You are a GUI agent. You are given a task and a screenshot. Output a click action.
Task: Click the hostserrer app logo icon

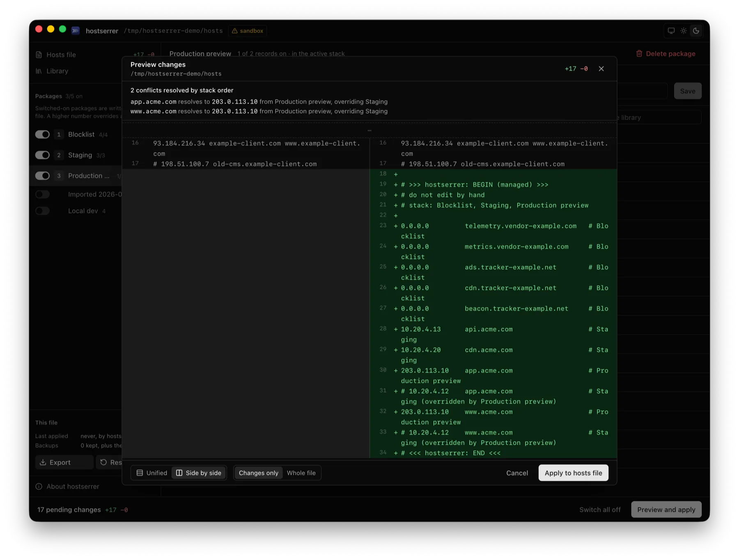coord(76,31)
